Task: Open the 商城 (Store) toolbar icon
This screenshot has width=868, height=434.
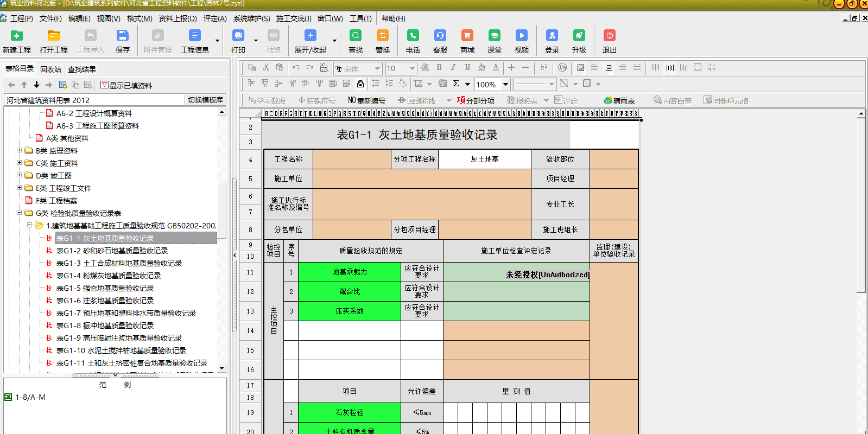Action: pos(467,41)
